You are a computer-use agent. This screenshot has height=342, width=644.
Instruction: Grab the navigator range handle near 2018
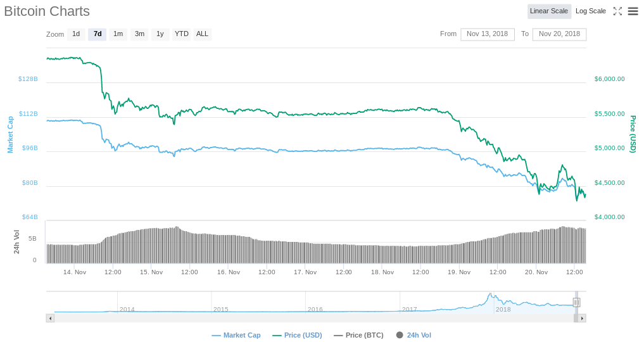pos(576,303)
